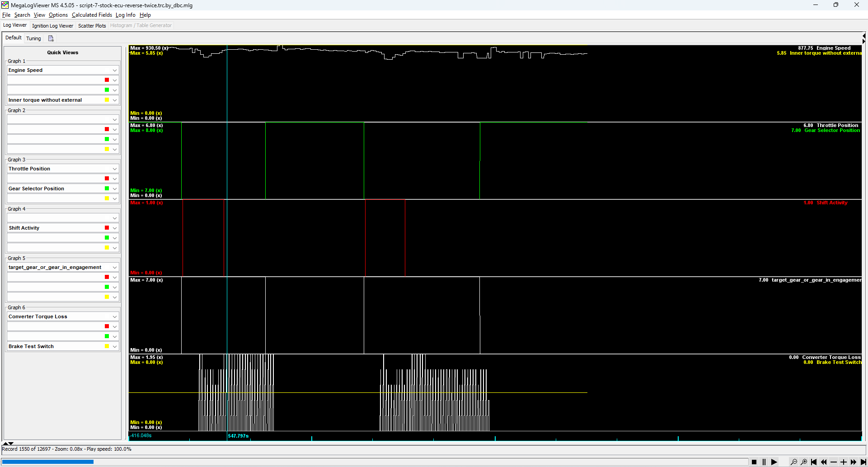Add a new Quick View tab
The width and height of the screenshot is (868, 467).
click(x=51, y=38)
